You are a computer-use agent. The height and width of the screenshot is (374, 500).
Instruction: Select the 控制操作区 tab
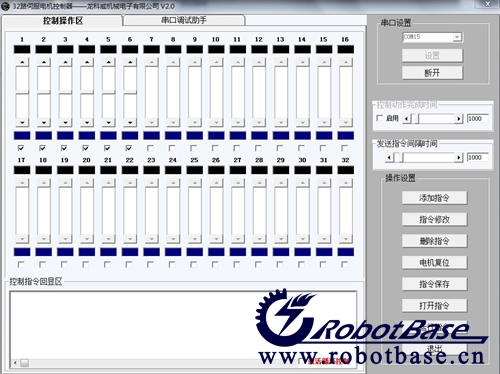pyautogui.click(x=63, y=21)
